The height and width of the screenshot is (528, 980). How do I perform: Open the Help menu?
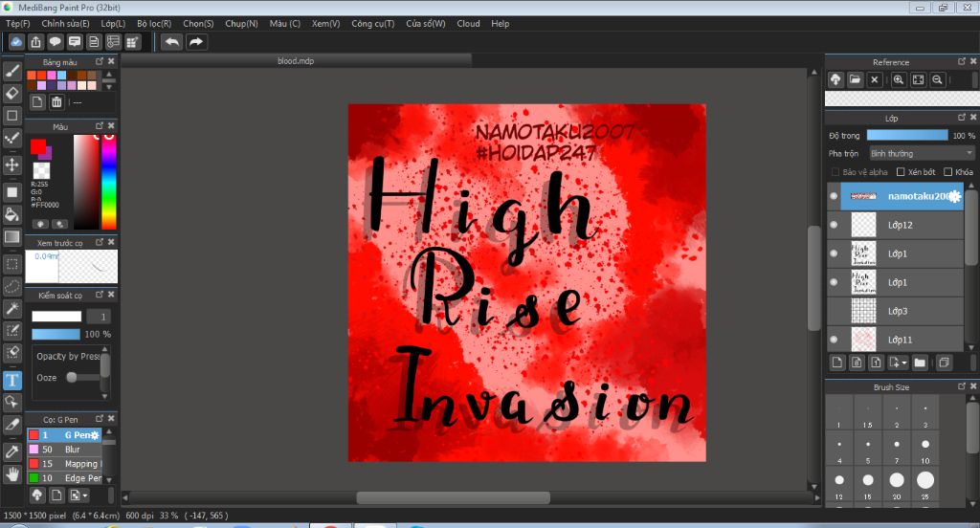[x=500, y=23]
